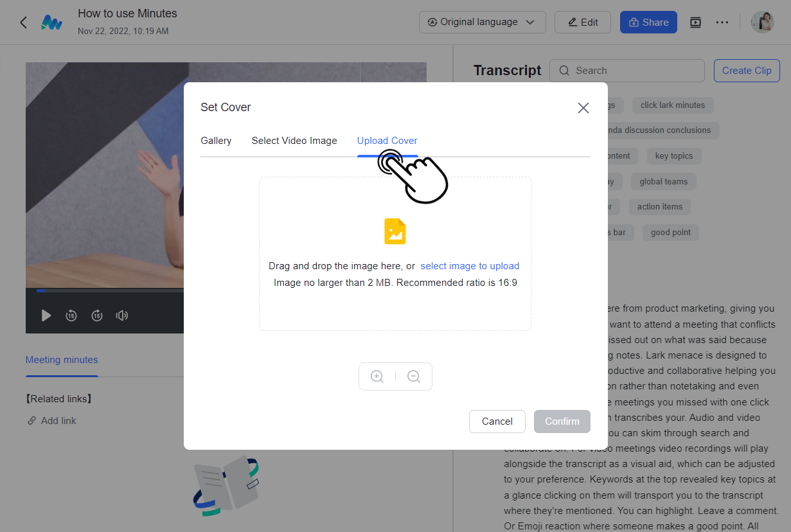Click the user profile avatar
This screenshot has width=791, height=532.
[x=763, y=22]
